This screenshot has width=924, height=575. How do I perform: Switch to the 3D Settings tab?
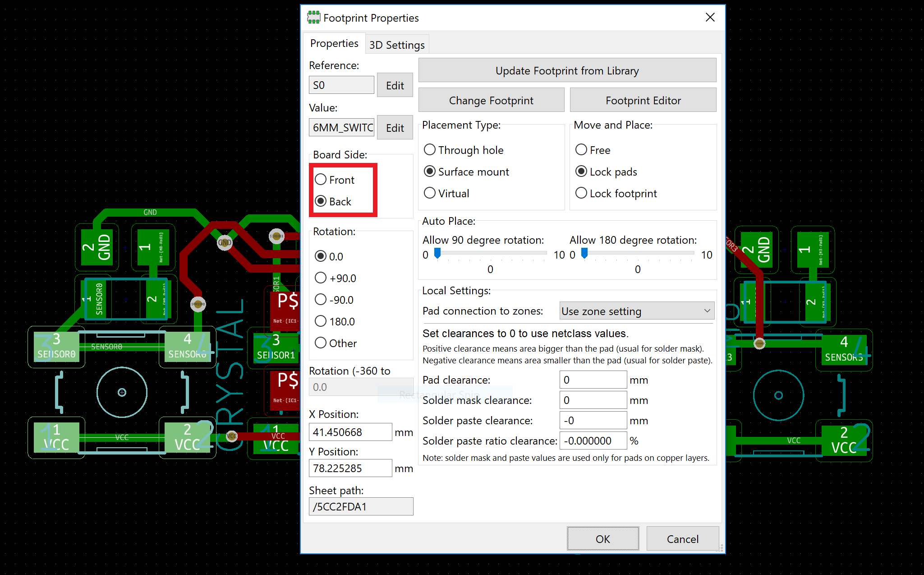coord(397,45)
